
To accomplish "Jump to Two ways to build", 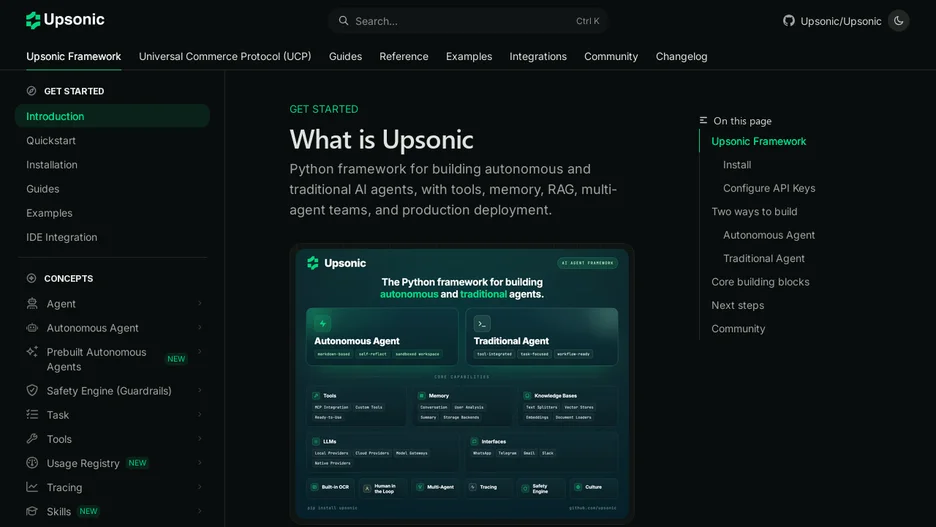I will pyautogui.click(x=754, y=211).
